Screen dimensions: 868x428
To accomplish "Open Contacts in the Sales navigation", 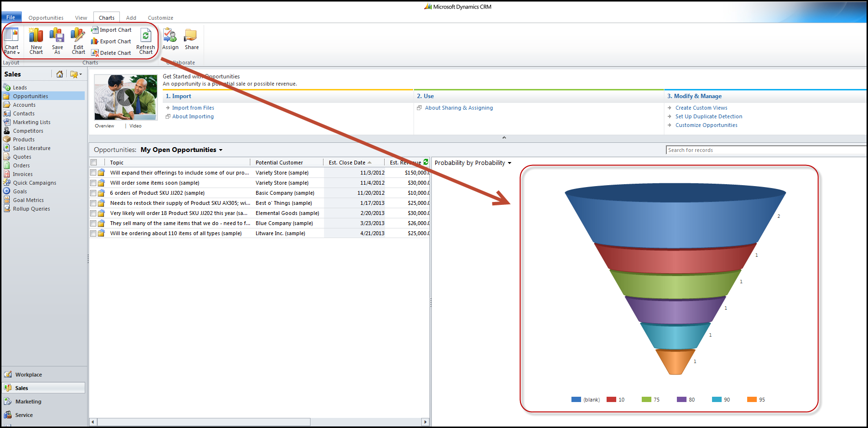I will tap(24, 113).
